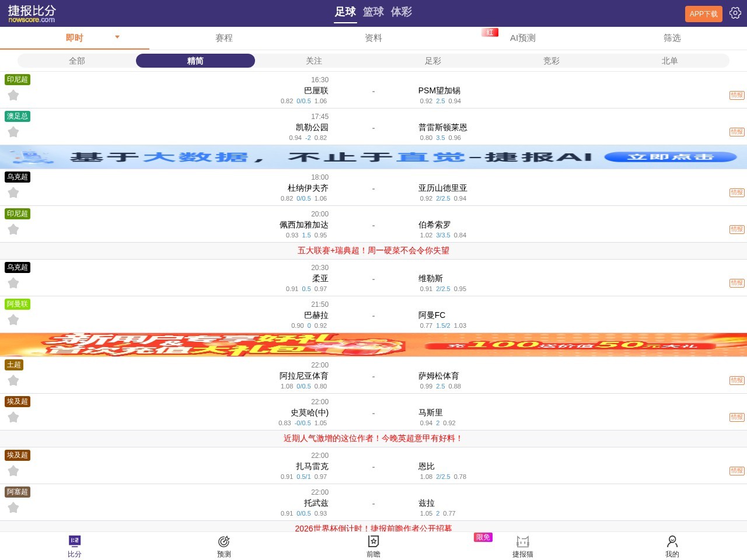Switch to the 篮球 basketball section
The width and height of the screenshot is (747, 560).
(373, 11)
